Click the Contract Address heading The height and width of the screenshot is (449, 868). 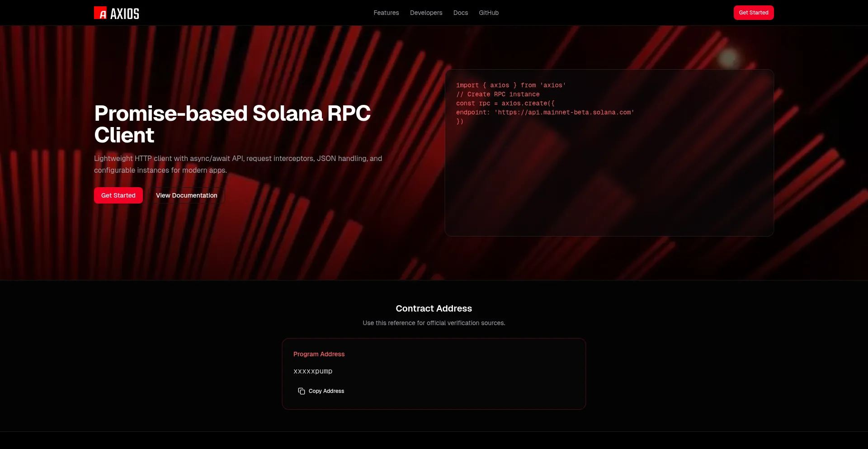(434, 308)
